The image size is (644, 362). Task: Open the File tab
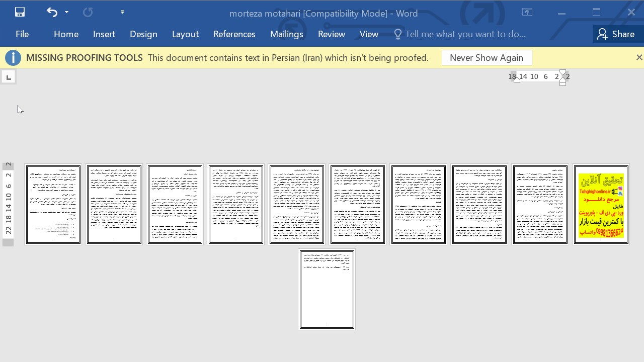click(22, 34)
